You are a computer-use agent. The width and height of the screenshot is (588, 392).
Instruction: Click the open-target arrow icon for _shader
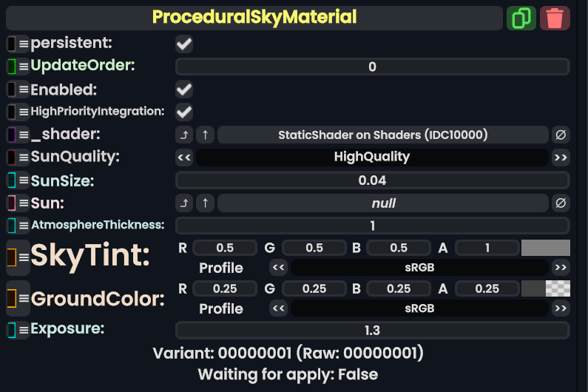(183, 135)
